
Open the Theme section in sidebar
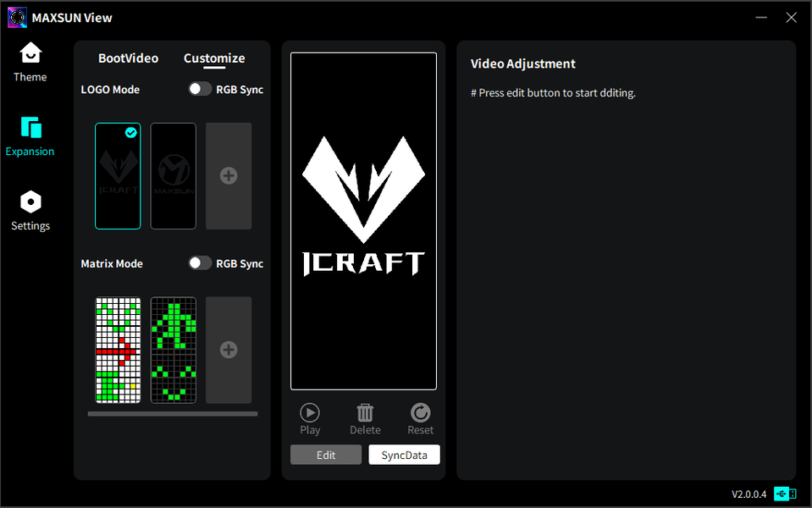[30, 62]
